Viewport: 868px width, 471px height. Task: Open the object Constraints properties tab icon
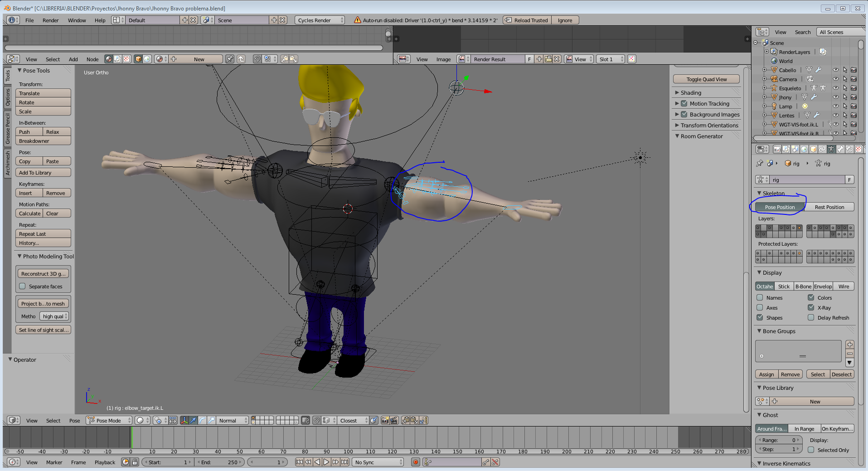point(822,149)
